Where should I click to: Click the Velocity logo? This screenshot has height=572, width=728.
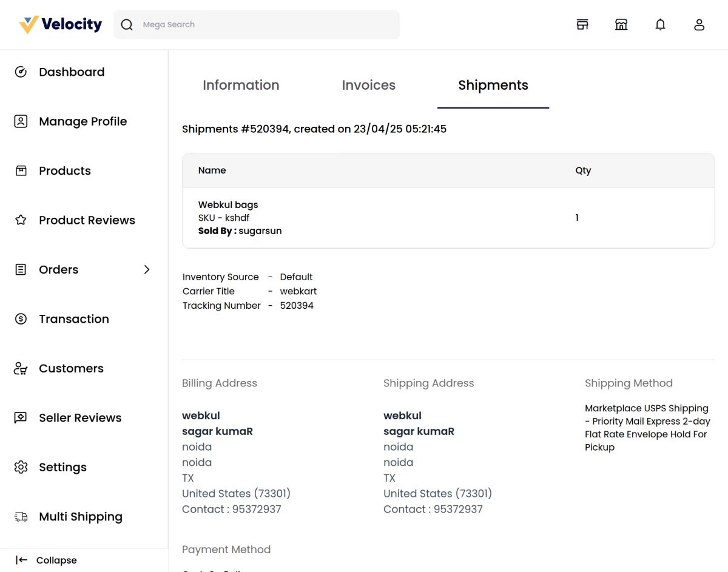click(60, 24)
